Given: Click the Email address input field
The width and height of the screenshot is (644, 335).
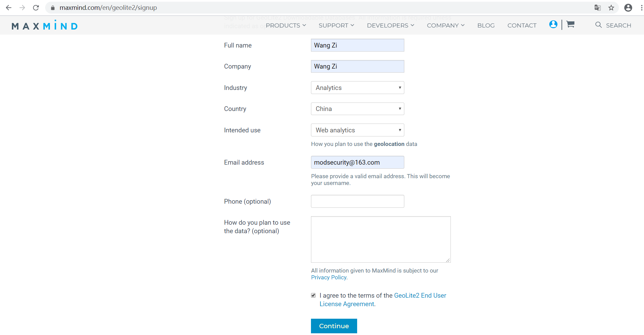Looking at the screenshot, I should 357,162.
